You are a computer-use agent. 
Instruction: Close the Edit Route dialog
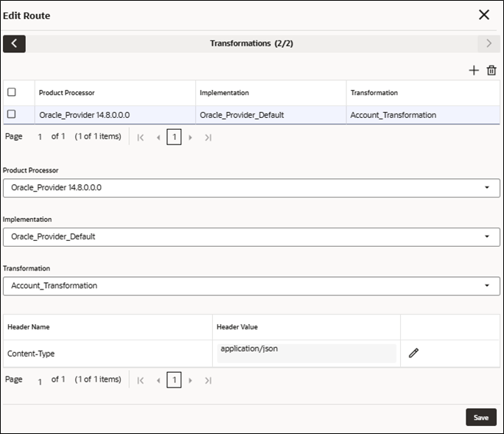tap(484, 15)
